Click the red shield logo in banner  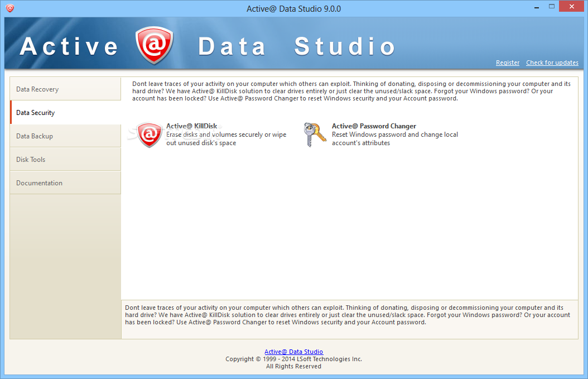click(154, 45)
